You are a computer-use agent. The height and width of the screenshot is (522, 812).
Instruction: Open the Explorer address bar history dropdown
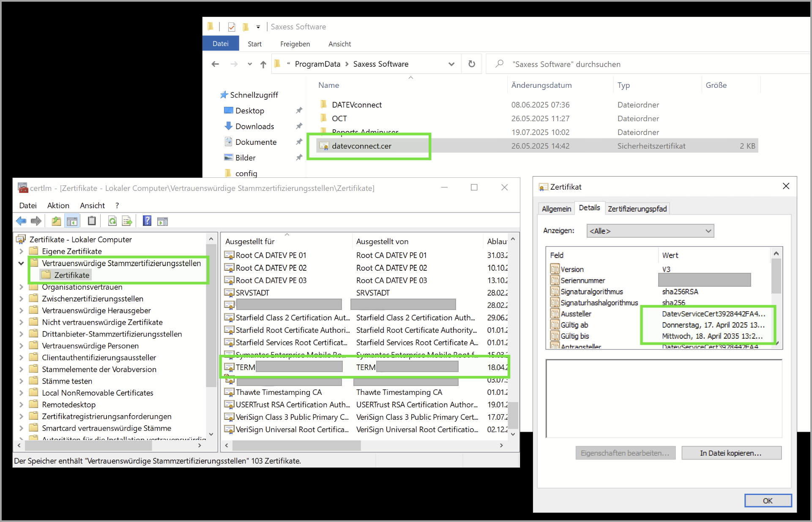(x=451, y=64)
